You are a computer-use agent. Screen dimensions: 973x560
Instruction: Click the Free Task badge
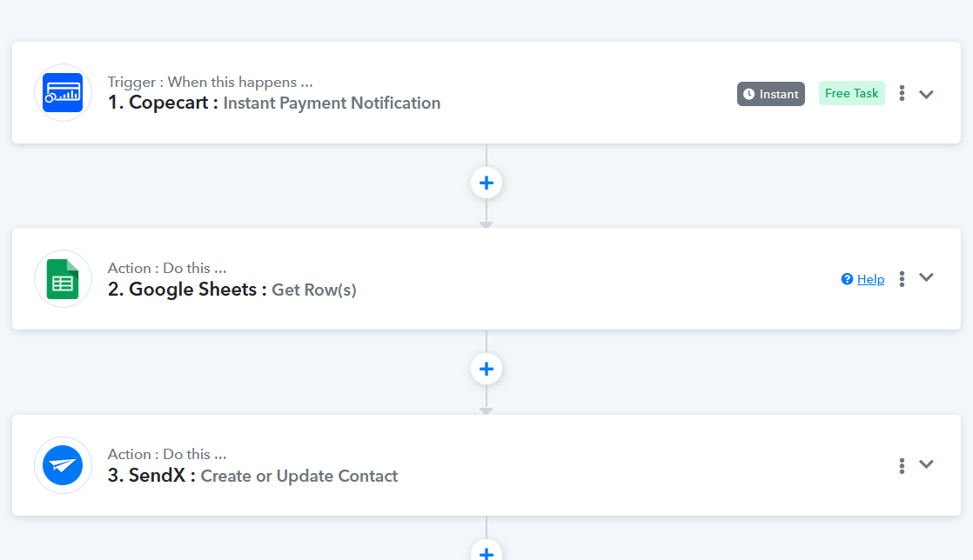851,93
